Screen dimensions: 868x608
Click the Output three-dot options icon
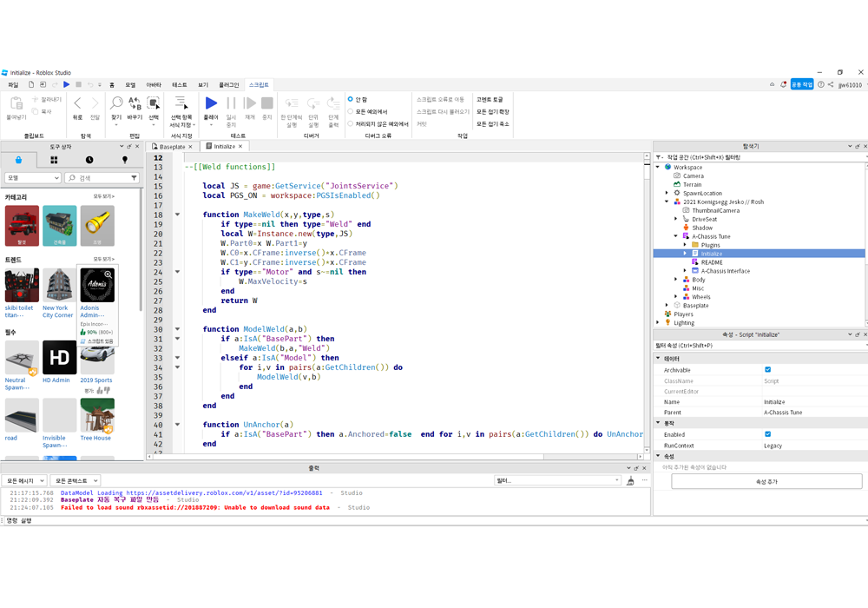[x=644, y=480]
